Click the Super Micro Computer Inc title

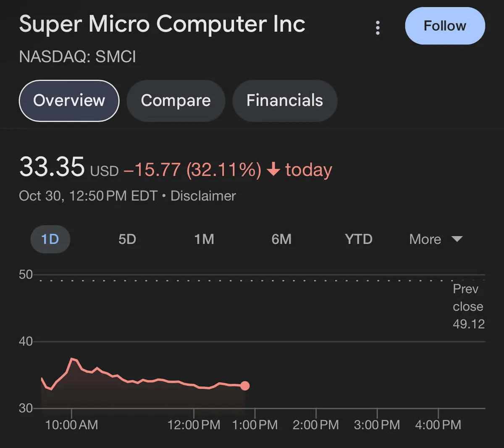pyautogui.click(x=162, y=24)
